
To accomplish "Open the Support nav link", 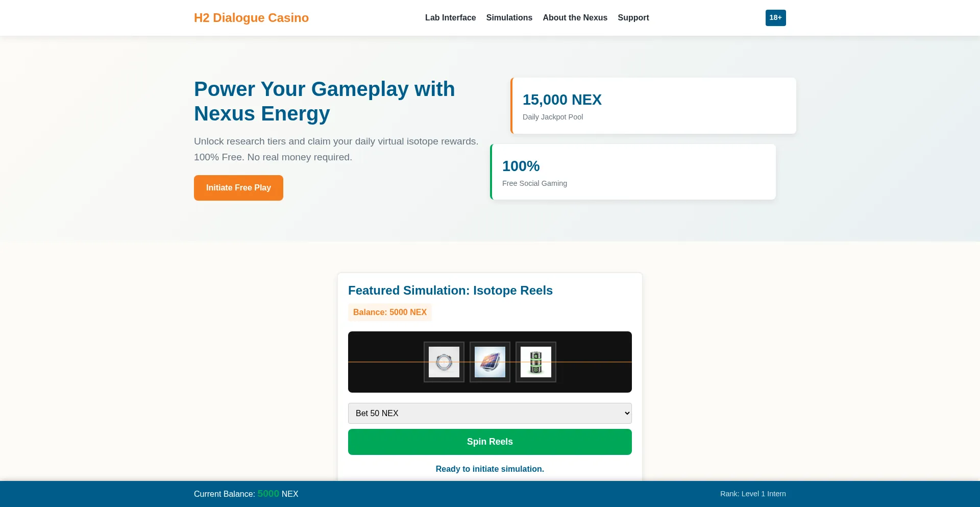I will 633,18.
